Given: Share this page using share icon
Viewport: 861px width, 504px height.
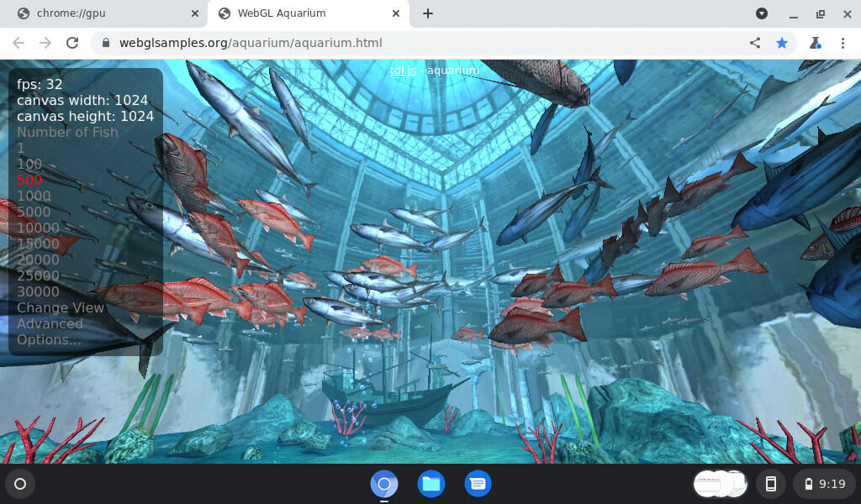Looking at the screenshot, I should click(755, 43).
